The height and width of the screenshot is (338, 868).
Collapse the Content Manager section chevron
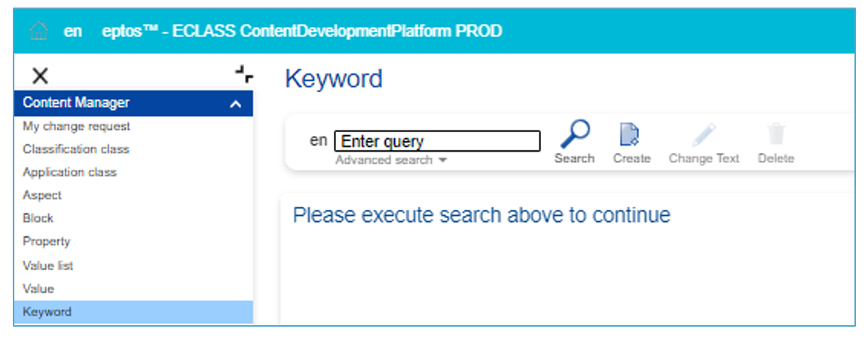(236, 104)
